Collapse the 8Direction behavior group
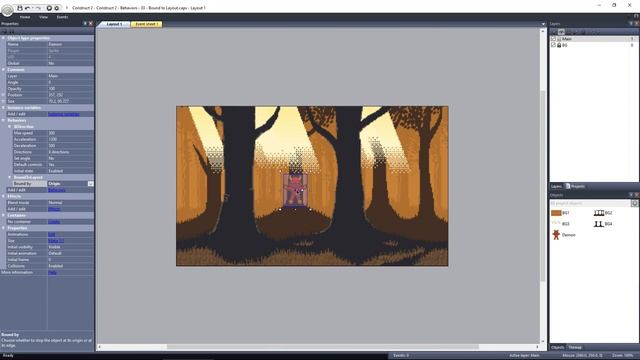The height and width of the screenshot is (360, 640). pyautogui.click(x=9, y=127)
